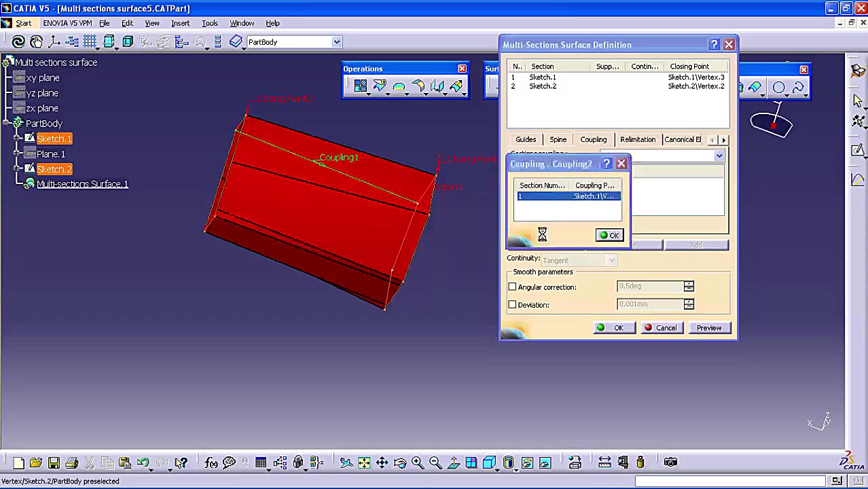Open the Sections coupling dropdown
The width and height of the screenshot is (868, 489).
tap(719, 156)
